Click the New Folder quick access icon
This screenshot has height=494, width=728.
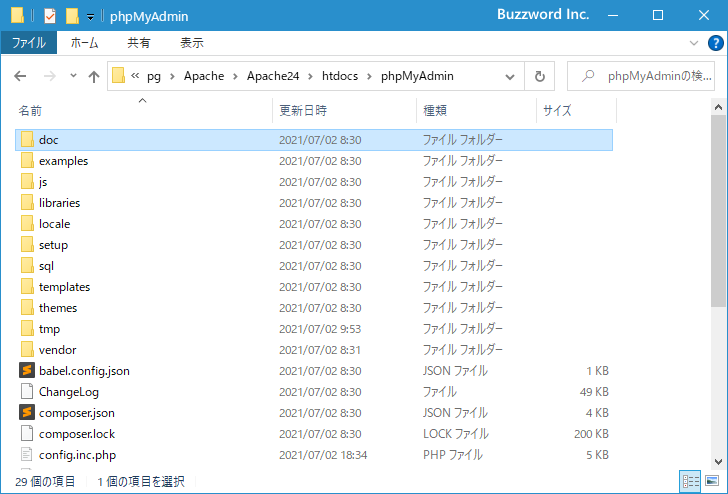click(72, 16)
